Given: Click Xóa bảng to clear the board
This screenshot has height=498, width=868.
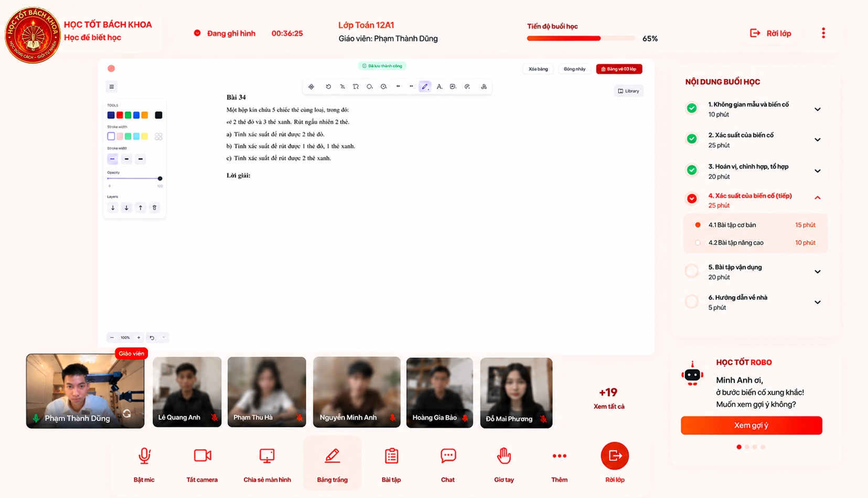Looking at the screenshot, I should point(538,69).
